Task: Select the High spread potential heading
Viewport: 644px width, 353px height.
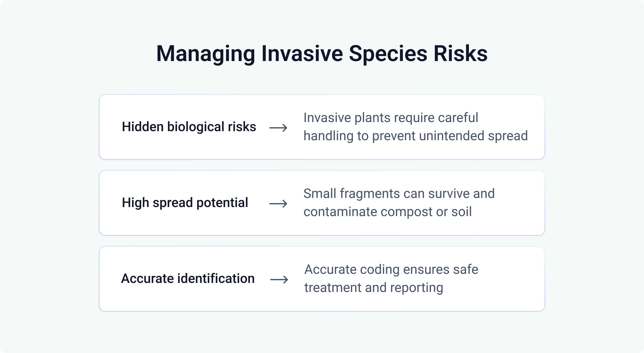Action: click(185, 202)
